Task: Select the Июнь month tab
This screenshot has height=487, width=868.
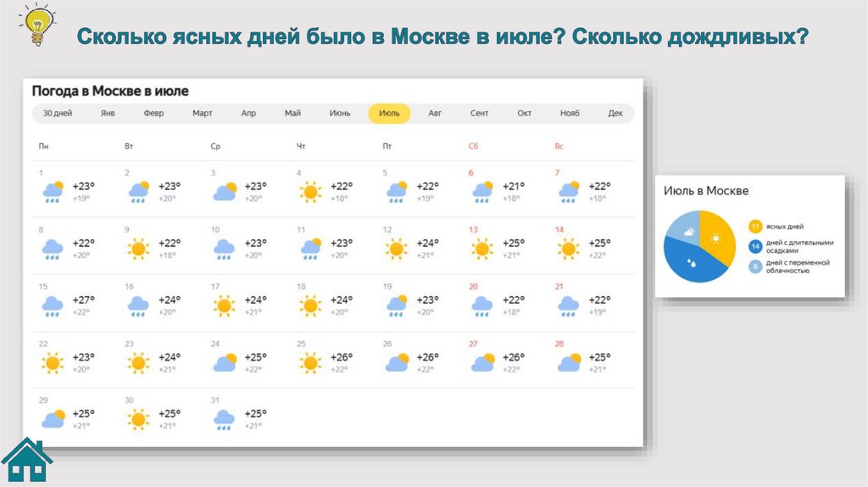Action: 340,113
